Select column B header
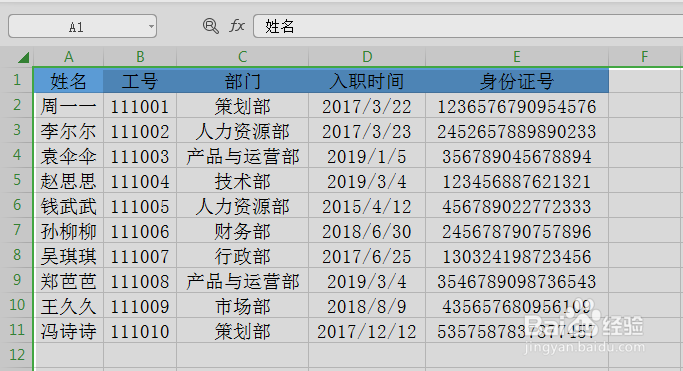Screen dimensions: 683x371 tap(140, 57)
